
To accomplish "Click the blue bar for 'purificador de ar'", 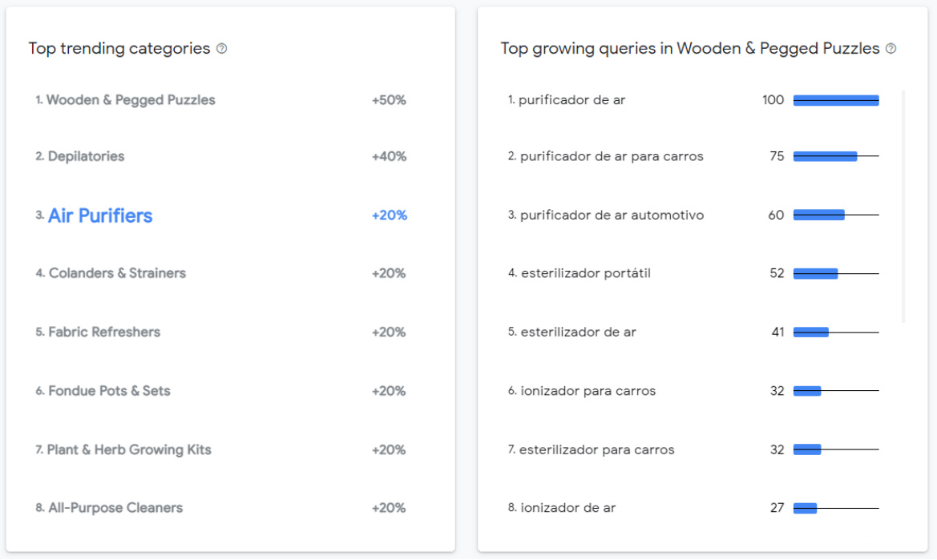I will click(x=836, y=100).
